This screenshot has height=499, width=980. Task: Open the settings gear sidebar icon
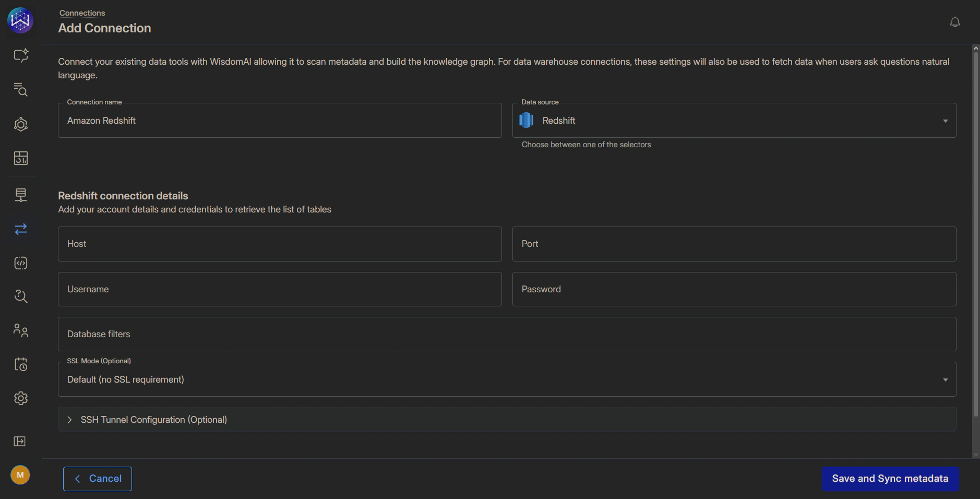(x=21, y=398)
